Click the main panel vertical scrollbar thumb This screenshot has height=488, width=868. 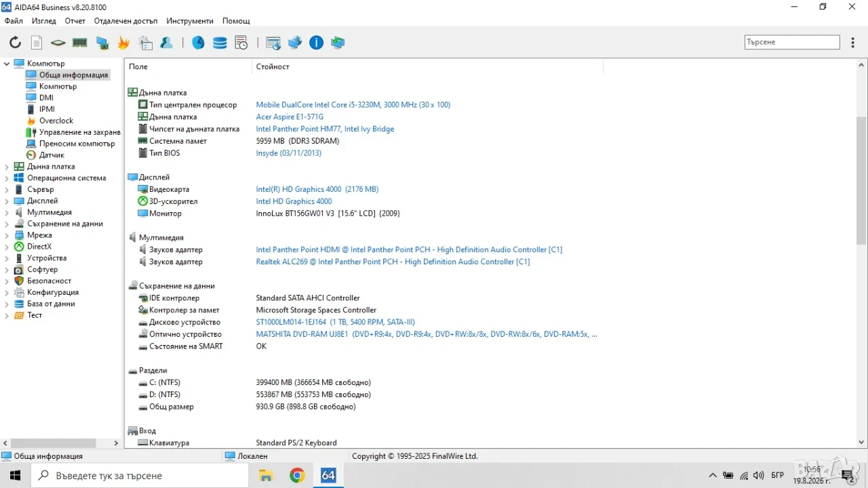point(861,180)
